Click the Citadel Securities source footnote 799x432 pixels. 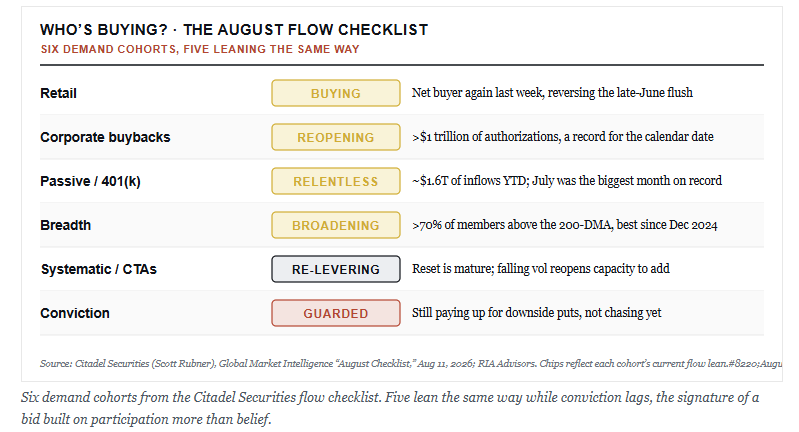(411, 364)
